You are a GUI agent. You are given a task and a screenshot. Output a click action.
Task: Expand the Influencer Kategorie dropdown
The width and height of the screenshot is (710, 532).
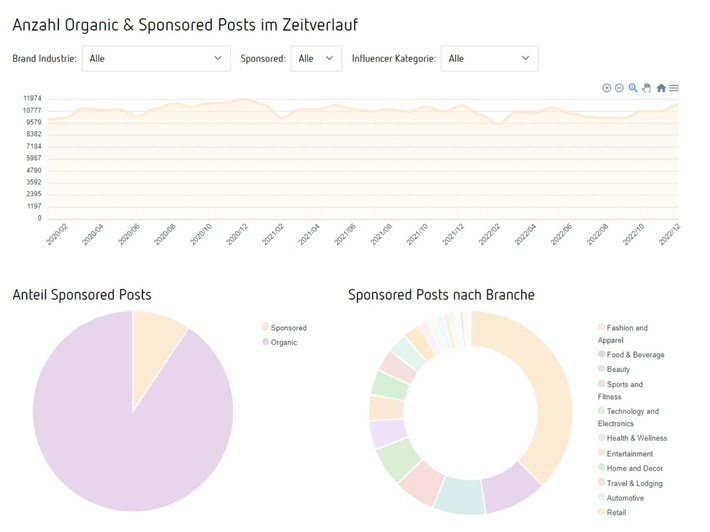coord(489,59)
